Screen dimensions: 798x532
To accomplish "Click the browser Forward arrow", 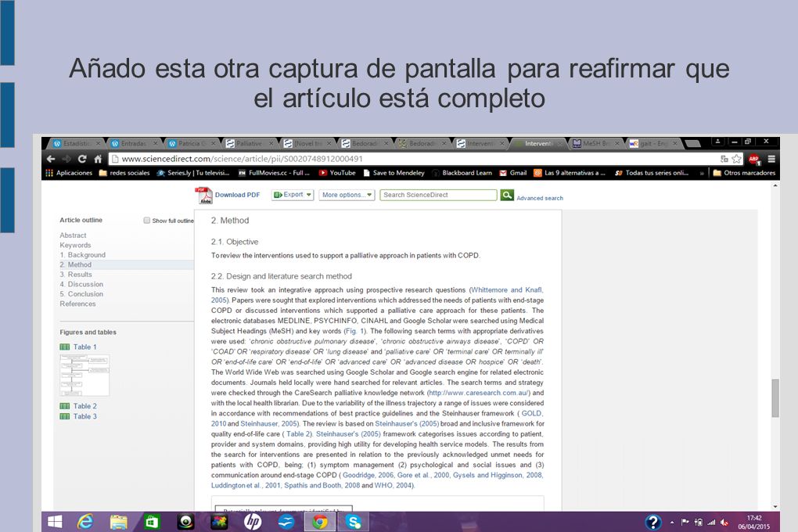I will pos(66,159).
